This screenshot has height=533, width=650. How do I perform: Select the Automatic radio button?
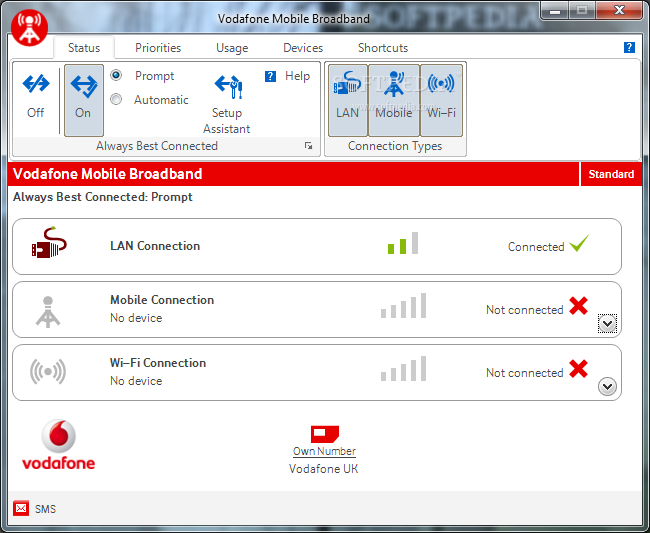(x=116, y=99)
